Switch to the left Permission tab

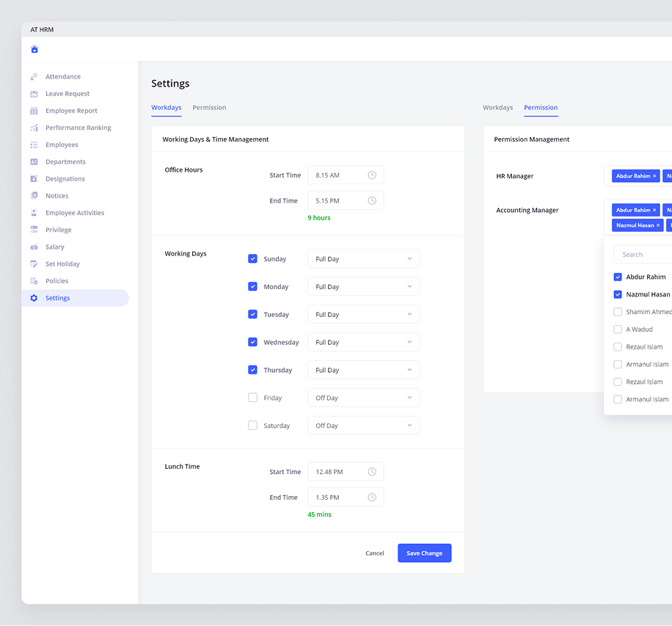(x=209, y=108)
